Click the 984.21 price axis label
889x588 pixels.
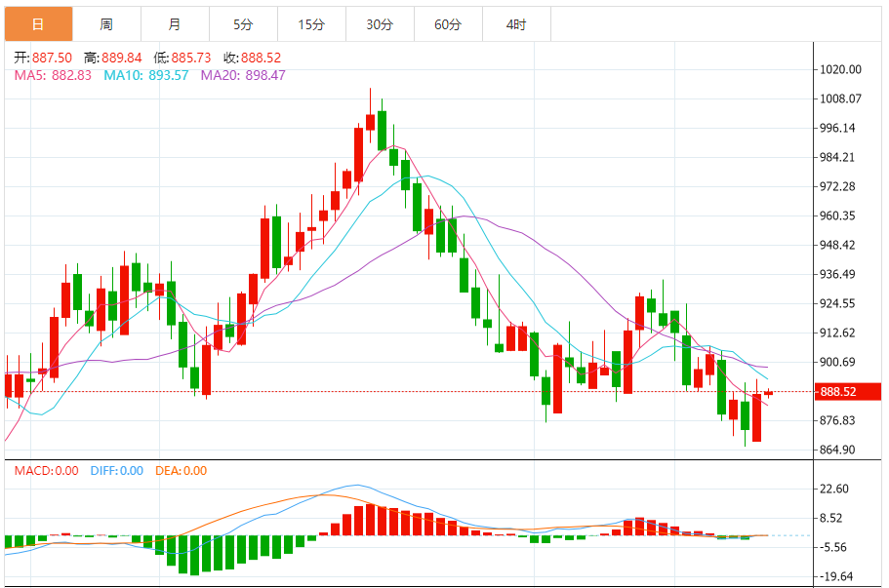pos(837,157)
